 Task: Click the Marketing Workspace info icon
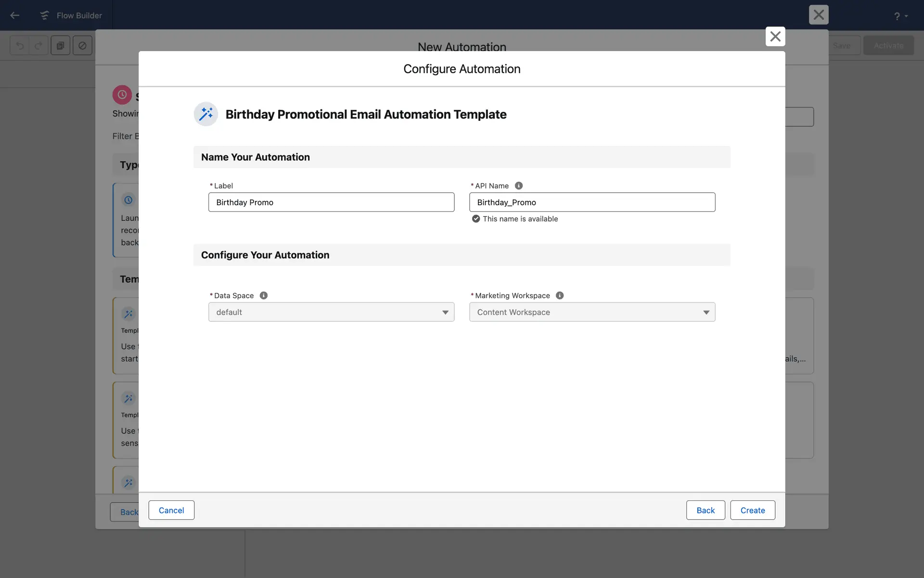[560, 296]
